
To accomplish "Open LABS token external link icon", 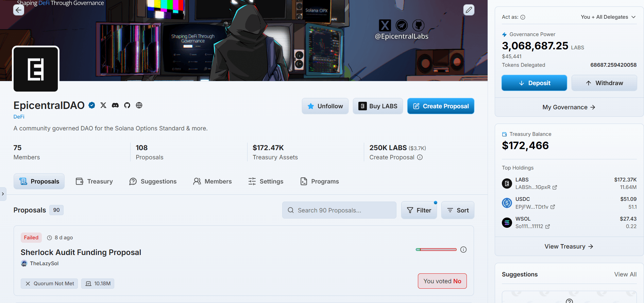I will [555, 187].
